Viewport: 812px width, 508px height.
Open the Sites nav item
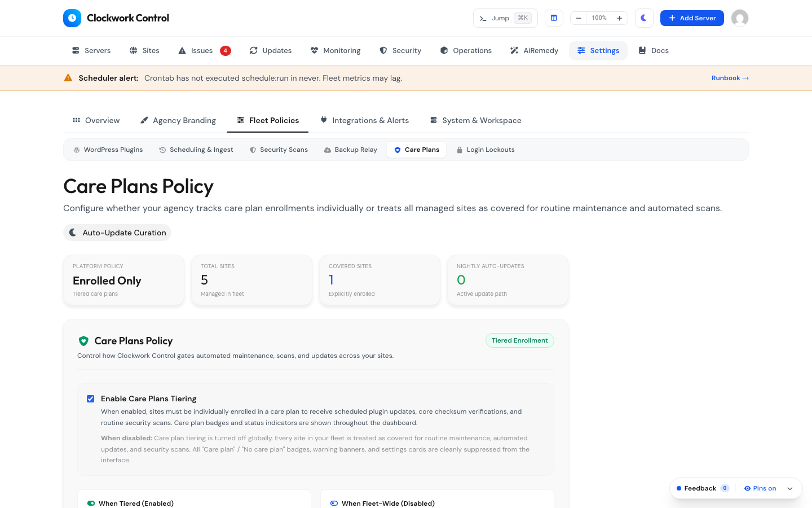click(144, 51)
